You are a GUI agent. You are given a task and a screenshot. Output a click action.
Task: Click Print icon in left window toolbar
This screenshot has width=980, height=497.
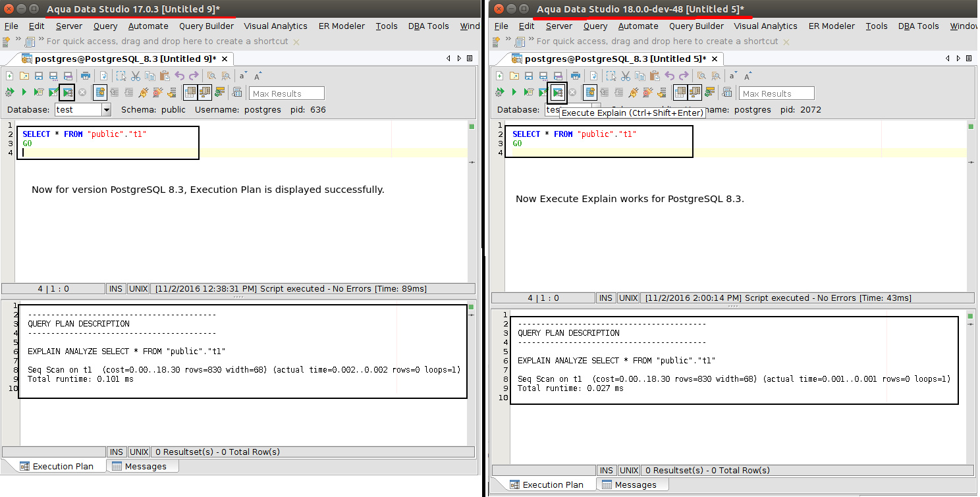[x=86, y=76]
